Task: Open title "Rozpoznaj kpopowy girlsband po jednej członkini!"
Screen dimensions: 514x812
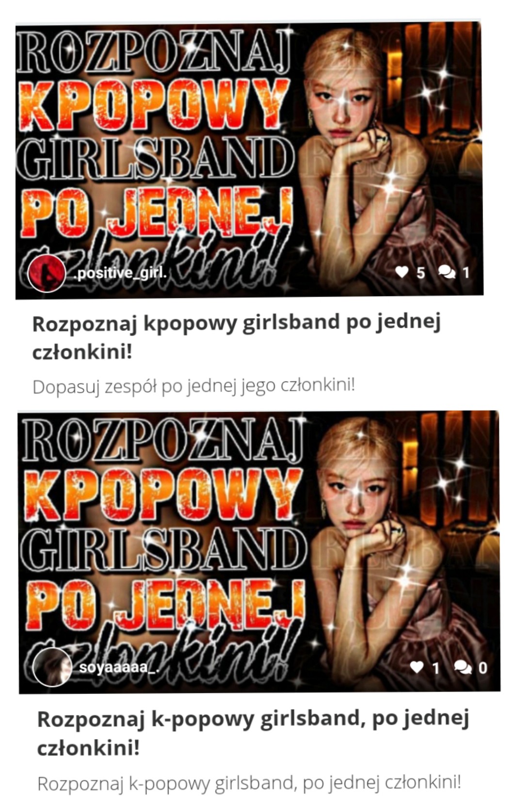Action: click(236, 337)
